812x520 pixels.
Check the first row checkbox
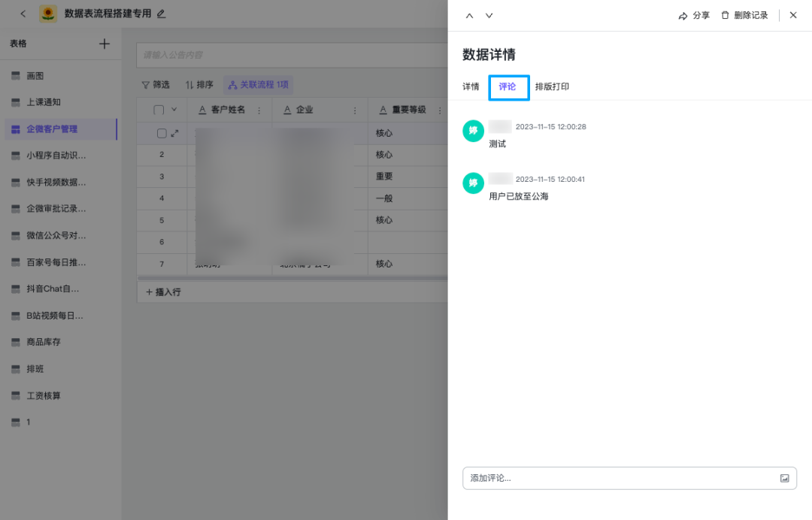click(x=162, y=133)
